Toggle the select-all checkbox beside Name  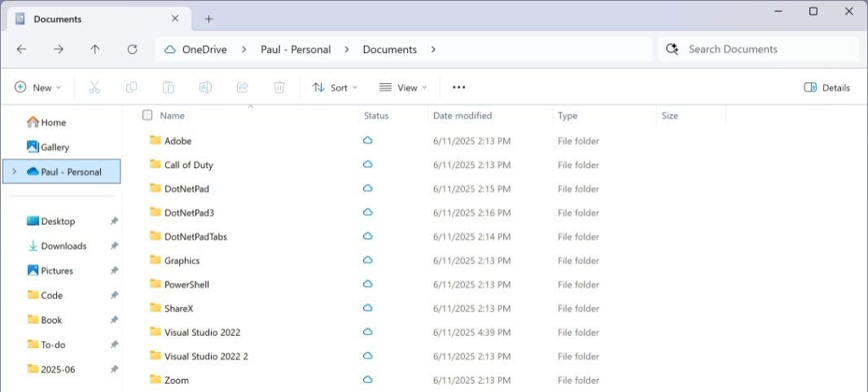tap(147, 116)
